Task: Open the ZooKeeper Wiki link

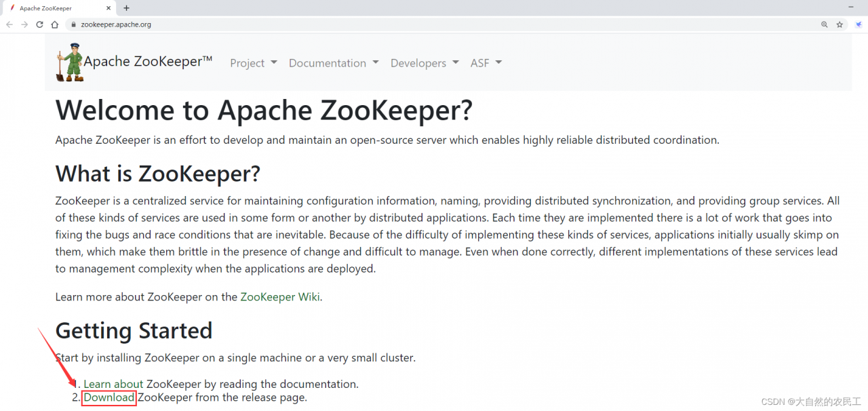Action: (x=280, y=297)
